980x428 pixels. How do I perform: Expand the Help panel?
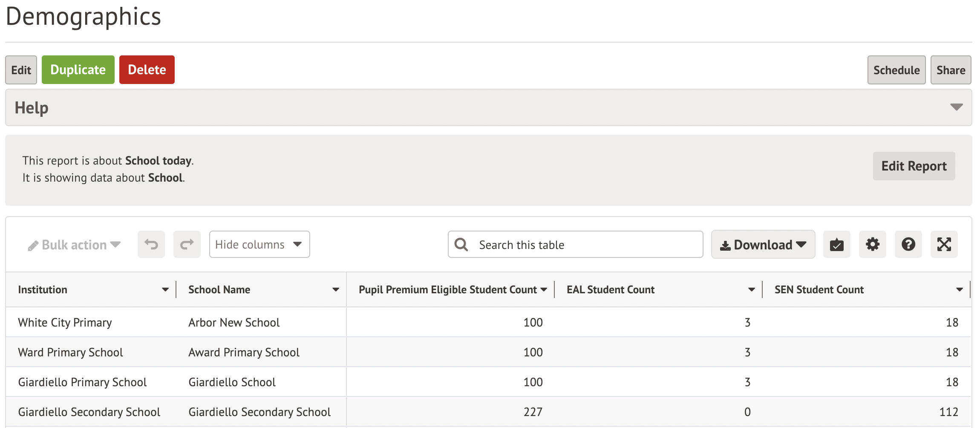tap(956, 107)
